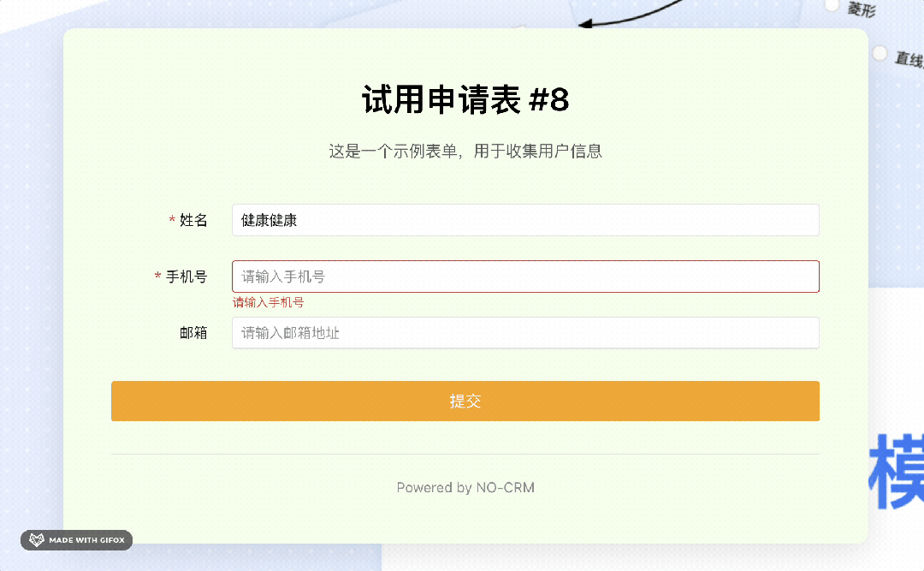
Task: Submit the form with the 提交 button
Action: (x=465, y=401)
